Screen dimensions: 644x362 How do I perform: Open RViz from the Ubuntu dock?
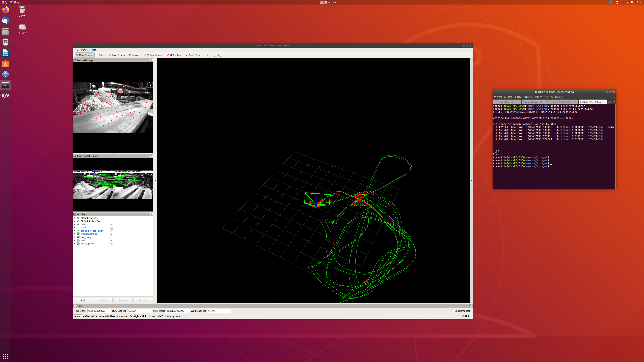tap(6, 95)
